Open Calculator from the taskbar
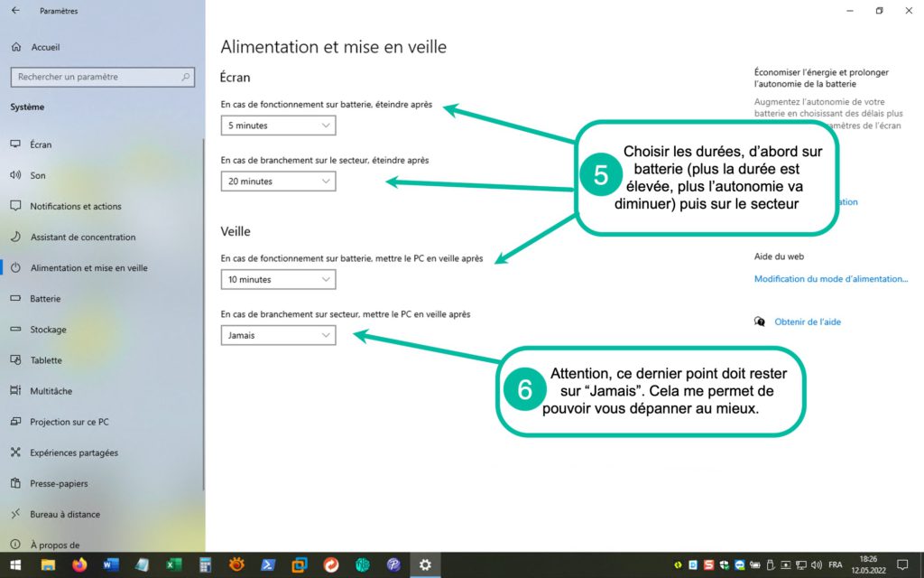This screenshot has width=924, height=578. point(205,564)
